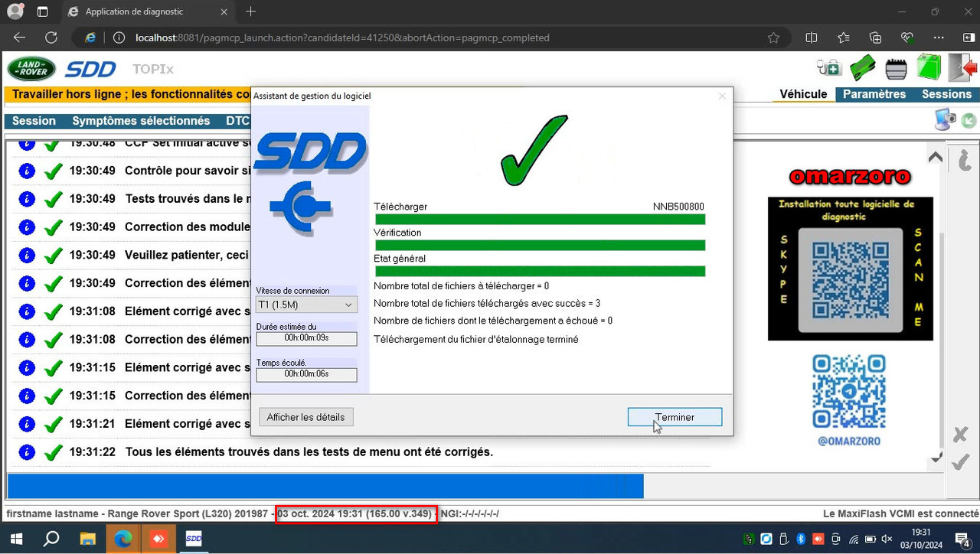Click the green battery status icon
Viewport: 980px width, 554px height.
coord(929,67)
